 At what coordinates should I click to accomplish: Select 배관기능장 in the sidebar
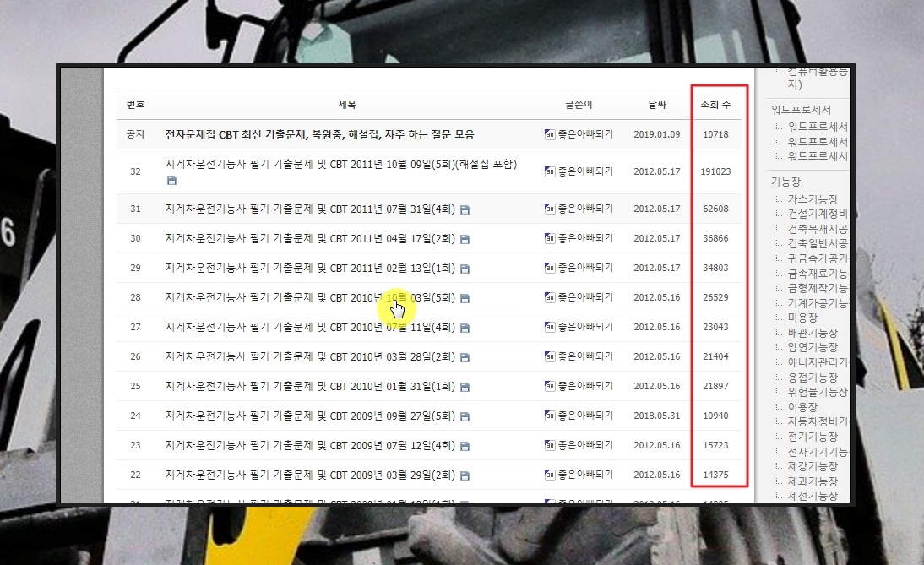813,332
